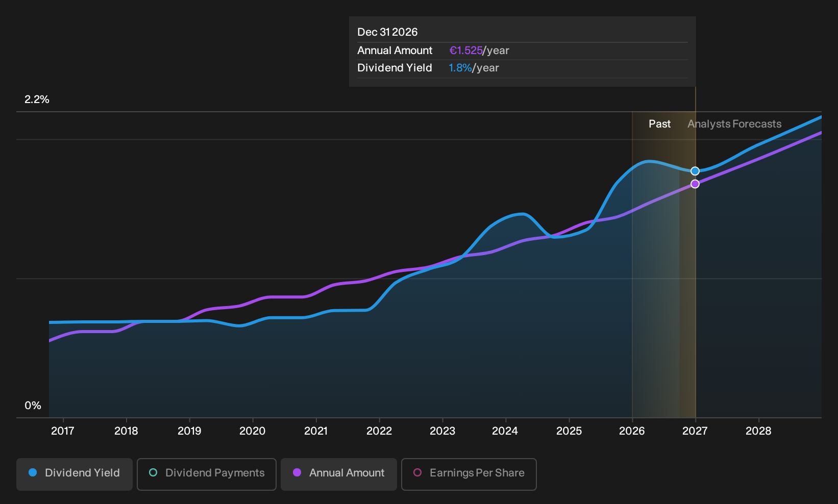Click the 'Analysts Forecasts' region label
The width and height of the screenshot is (838, 504).
[734, 124]
